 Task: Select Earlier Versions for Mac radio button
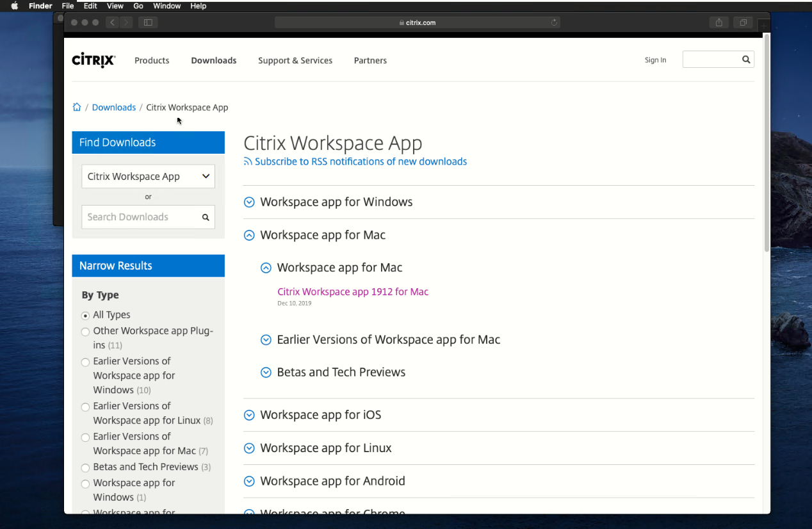pyautogui.click(x=85, y=437)
